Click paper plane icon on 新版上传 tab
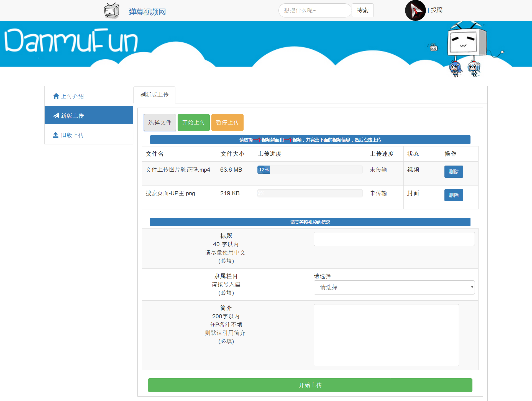This screenshot has width=532, height=401. (x=143, y=95)
